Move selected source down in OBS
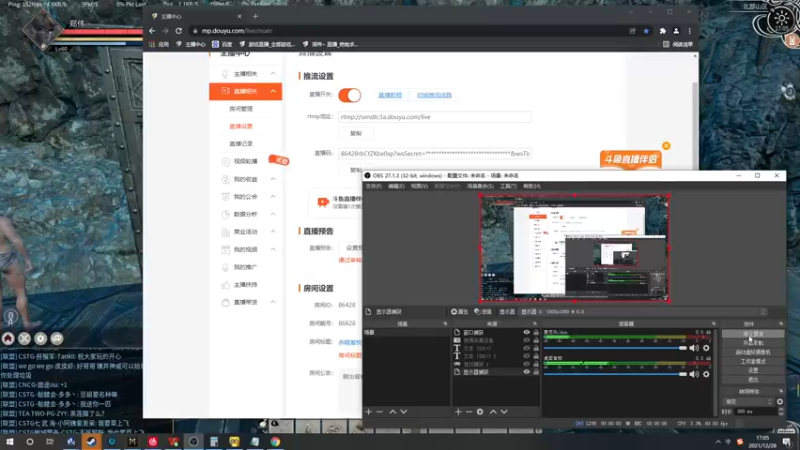This screenshot has height=450, width=800. point(504,412)
